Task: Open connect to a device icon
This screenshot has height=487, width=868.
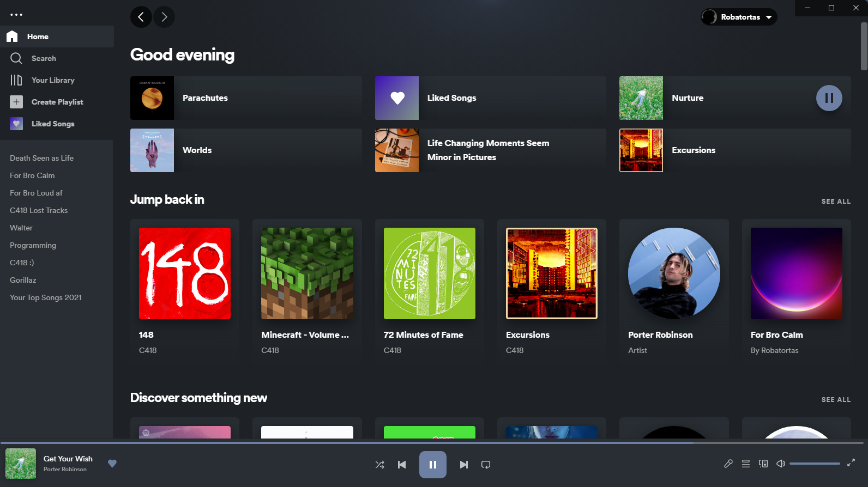Action: (x=763, y=464)
